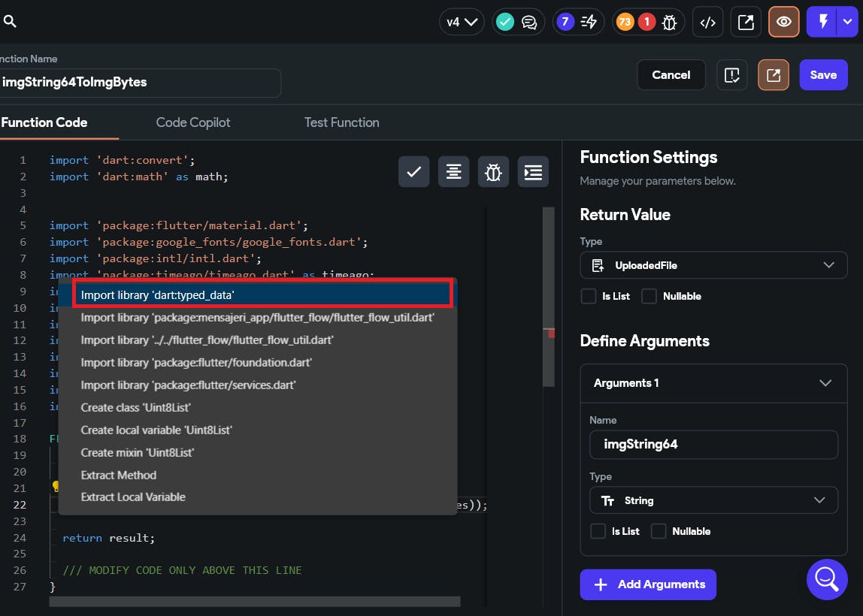863x616 pixels.
Task: Click the Add Arguments button
Action: (x=648, y=584)
